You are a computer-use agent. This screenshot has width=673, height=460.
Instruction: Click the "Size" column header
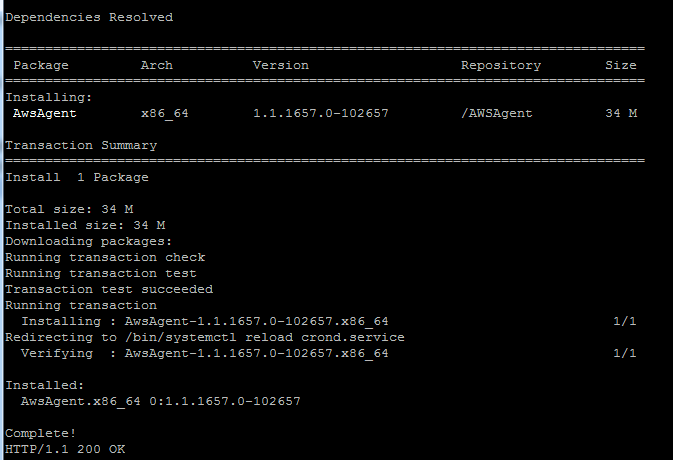pyautogui.click(x=620, y=65)
